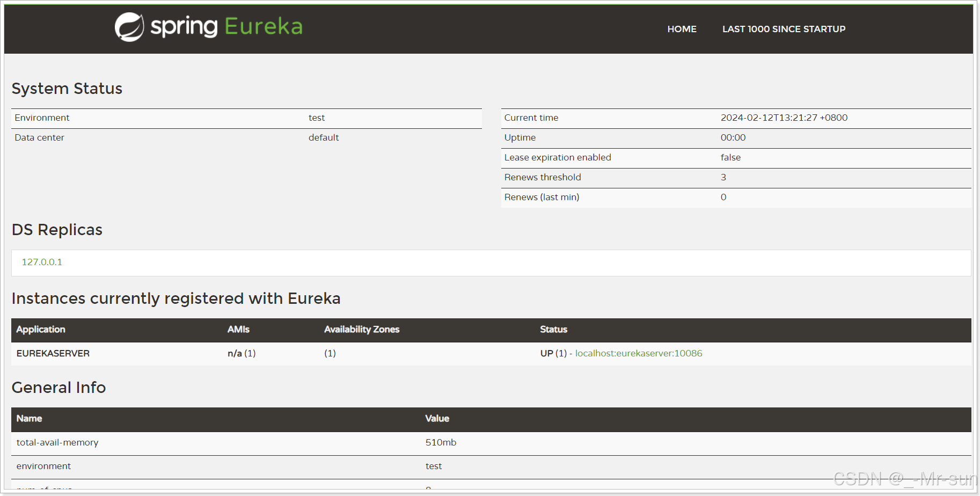Select the EUREKASERVER application cell

(53, 353)
